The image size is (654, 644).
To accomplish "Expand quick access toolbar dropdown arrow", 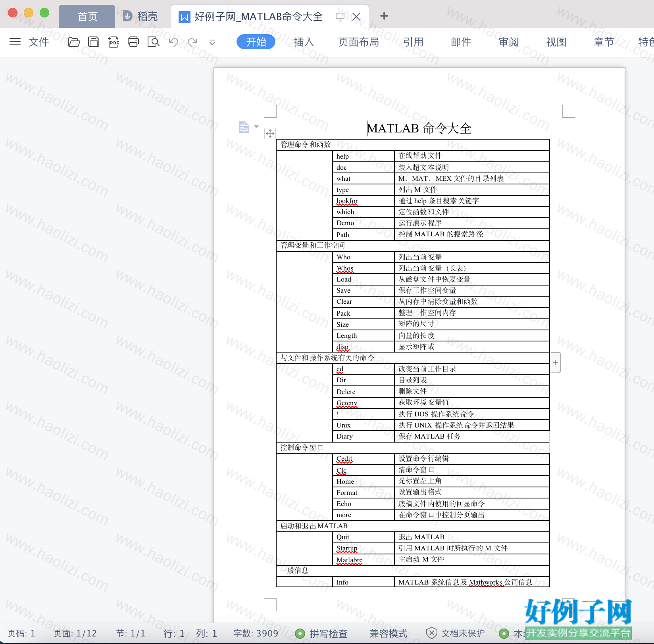I will pos(212,42).
